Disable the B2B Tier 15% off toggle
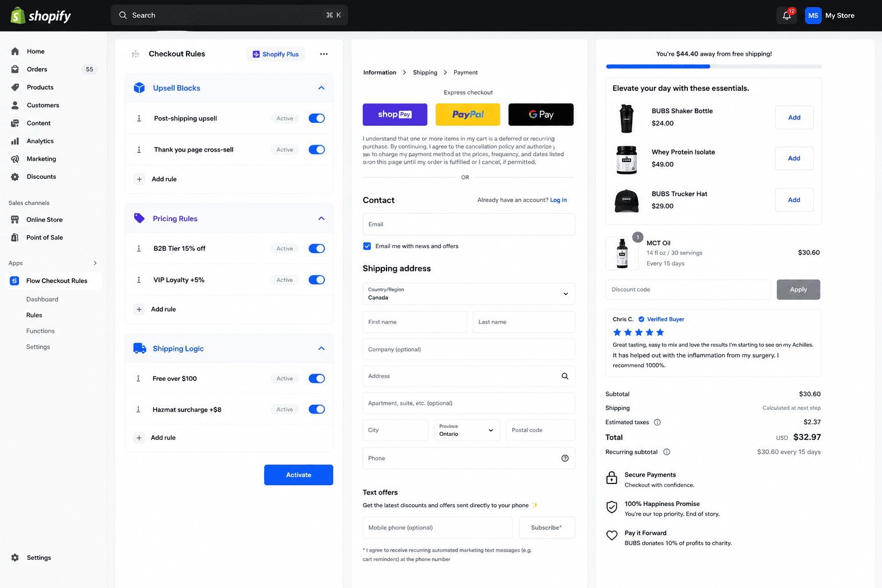This screenshot has width=882, height=588. point(317,249)
